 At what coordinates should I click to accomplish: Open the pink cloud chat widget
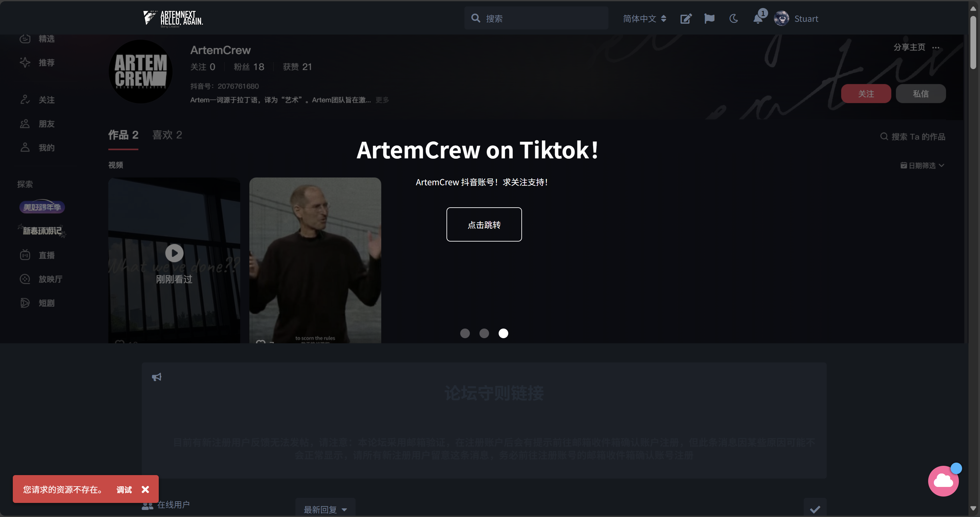(944, 481)
